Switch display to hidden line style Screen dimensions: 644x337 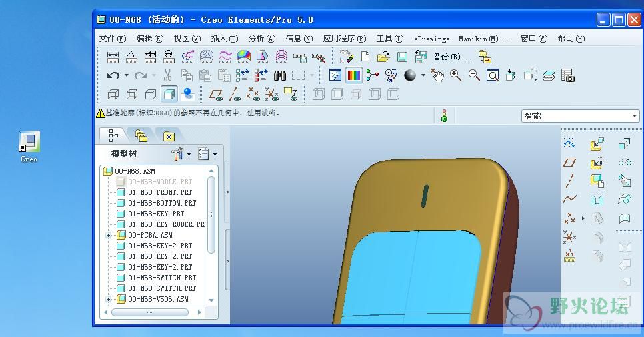[x=132, y=95]
